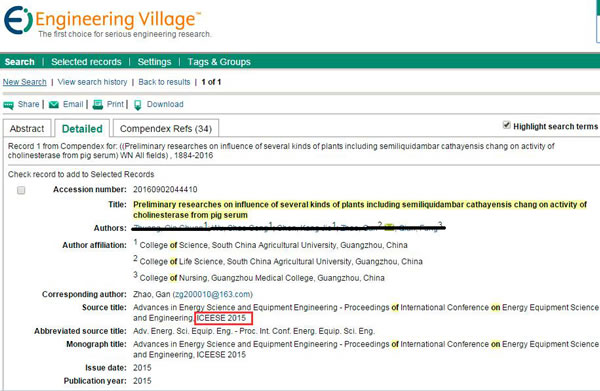Viewport: 600px width, 391px height.
Task: Open the Search menu item
Action: click(x=20, y=62)
